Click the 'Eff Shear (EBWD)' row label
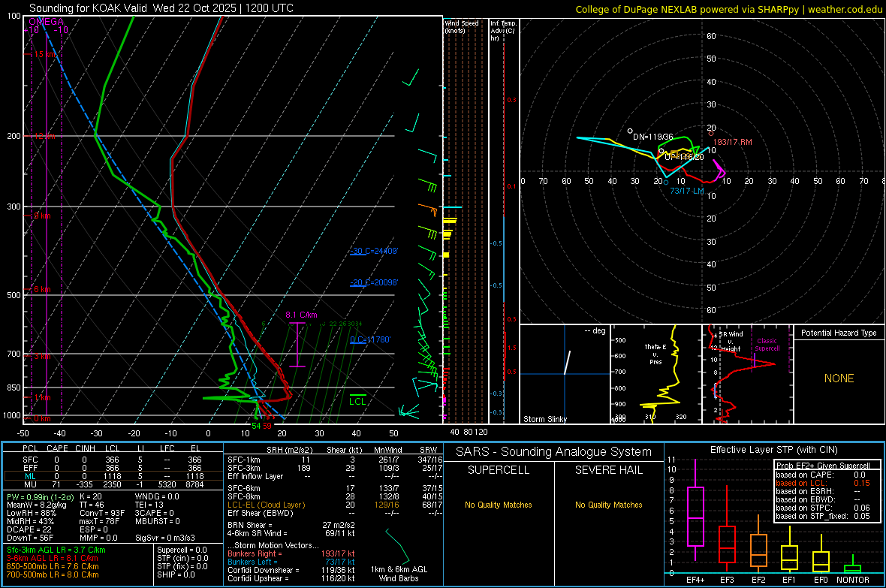The height and width of the screenshot is (588, 886). coord(260,513)
